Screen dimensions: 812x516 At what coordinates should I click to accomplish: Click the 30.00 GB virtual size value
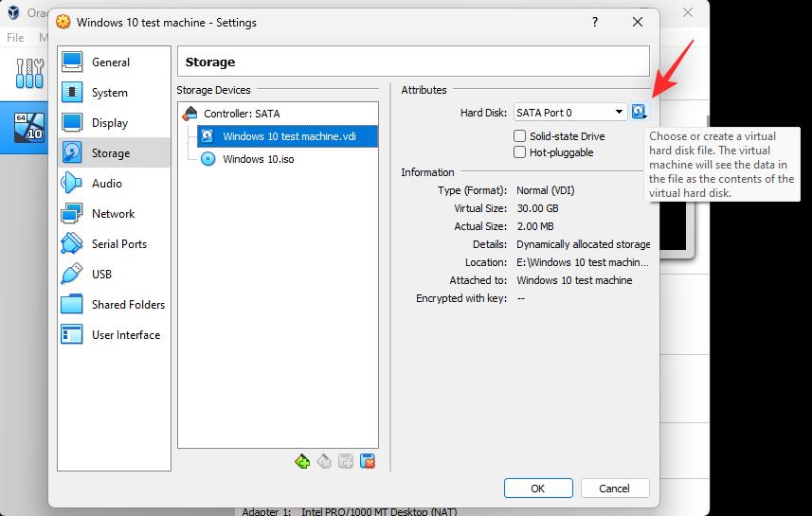537,208
